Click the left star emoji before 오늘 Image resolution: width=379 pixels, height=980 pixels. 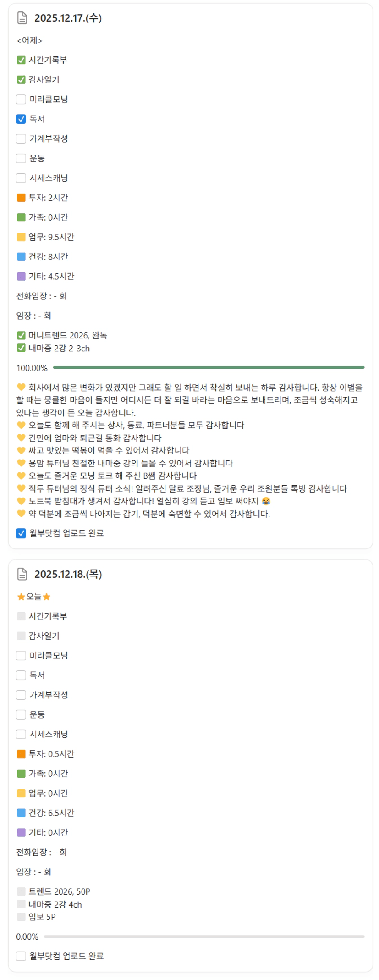(x=21, y=597)
